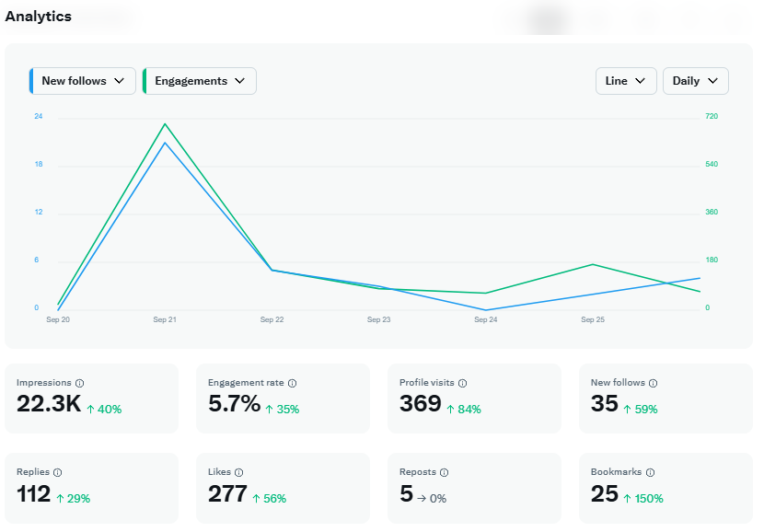Click the 720 right axis label

pyautogui.click(x=712, y=117)
